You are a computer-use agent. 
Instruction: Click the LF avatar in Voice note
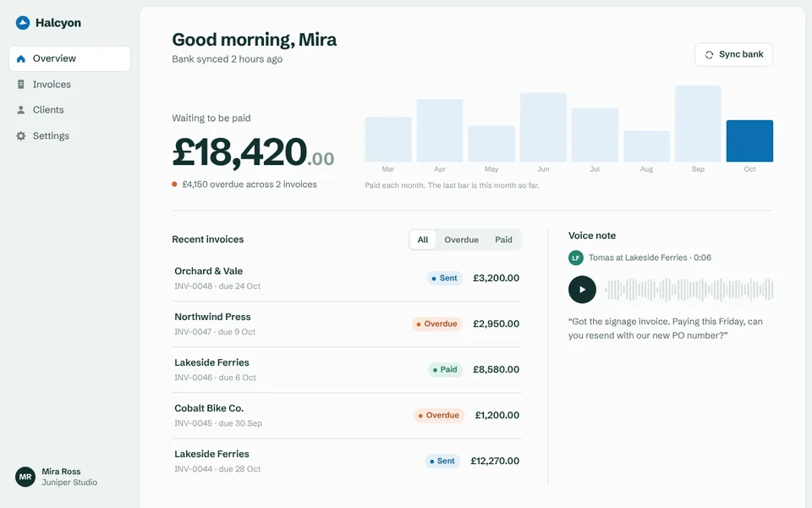pyautogui.click(x=576, y=257)
